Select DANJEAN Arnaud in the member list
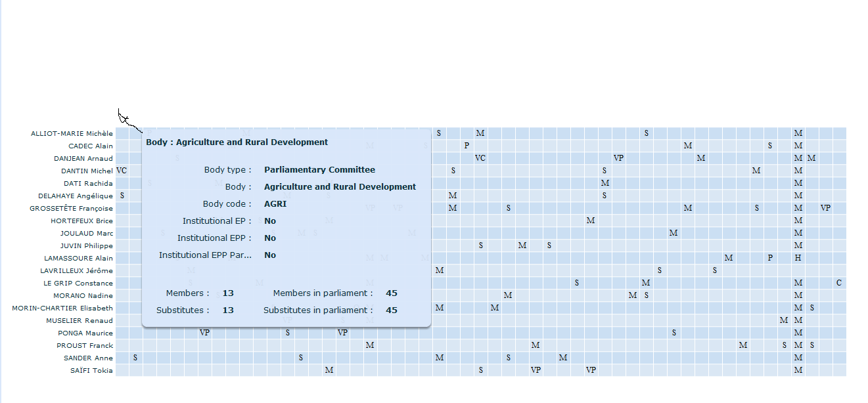Image resolution: width=868 pixels, height=403 pixels. point(83,158)
